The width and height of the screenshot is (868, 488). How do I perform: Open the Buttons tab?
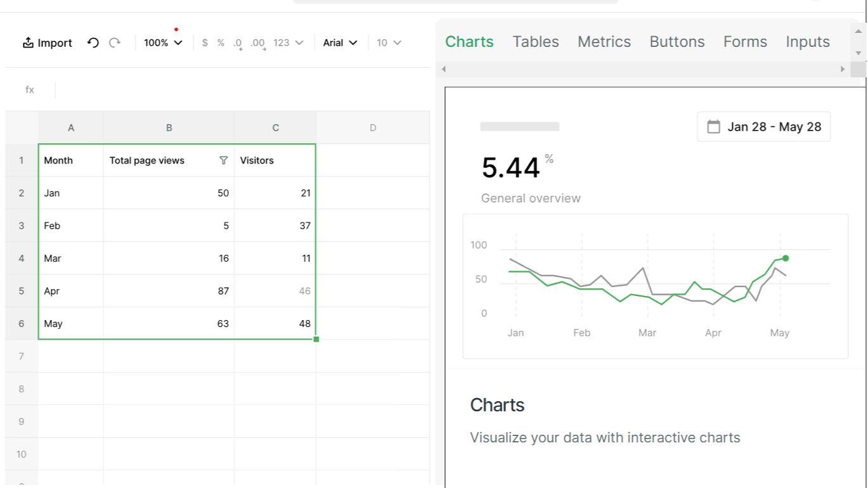click(x=677, y=42)
